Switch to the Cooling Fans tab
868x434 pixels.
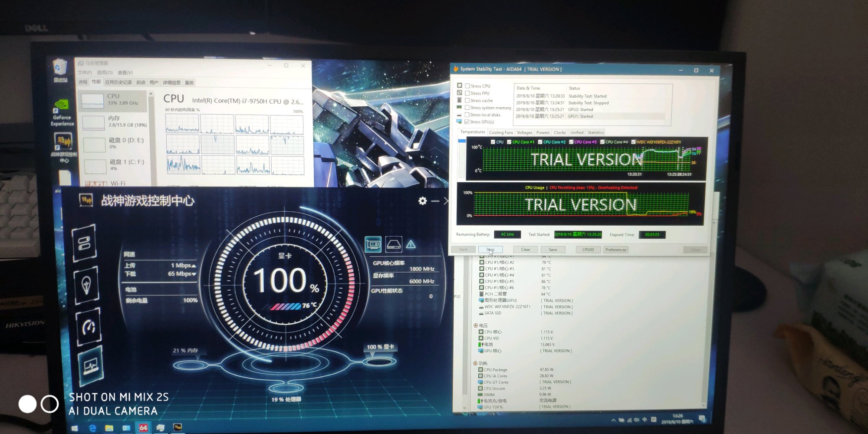pos(501,132)
